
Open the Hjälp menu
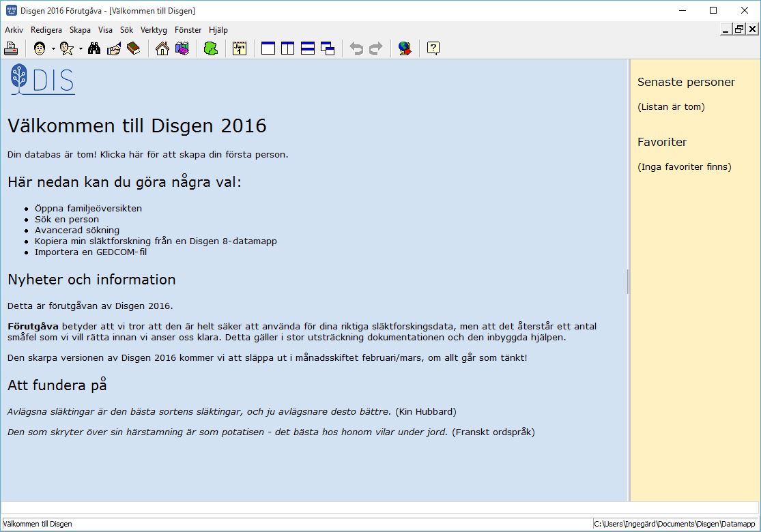218,30
